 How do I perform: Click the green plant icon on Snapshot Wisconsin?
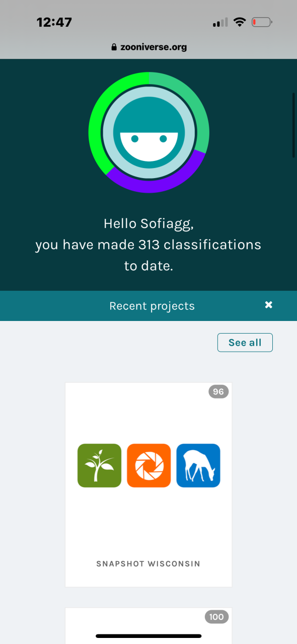click(99, 465)
